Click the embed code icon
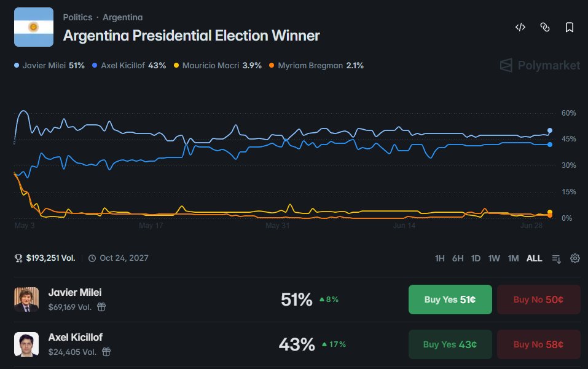The height and width of the screenshot is (369, 588). pyautogui.click(x=520, y=27)
